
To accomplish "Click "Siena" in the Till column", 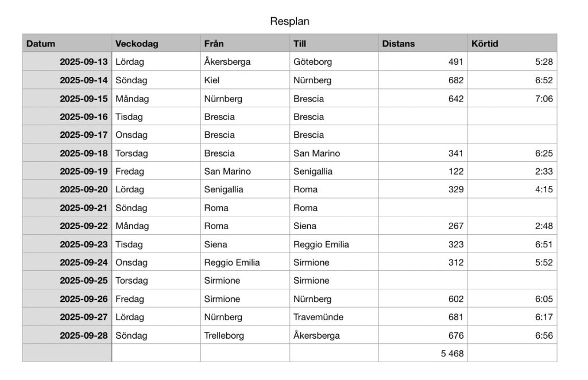I will coord(305,226).
